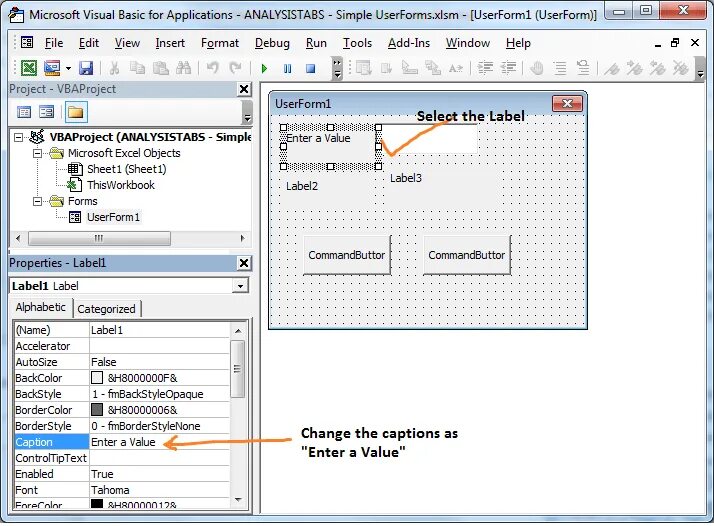The height and width of the screenshot is (526, 714).
Task: Close the Properties - Label1 panel
Action: click(244, 263)
